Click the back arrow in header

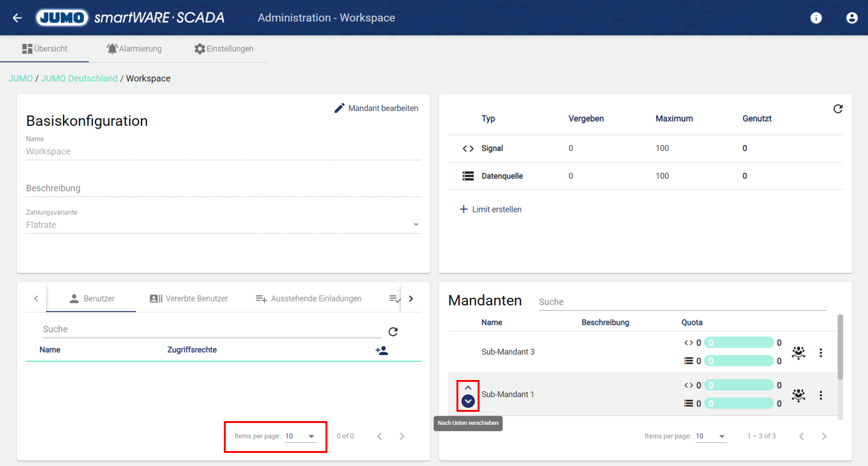[x=17, y=18]
